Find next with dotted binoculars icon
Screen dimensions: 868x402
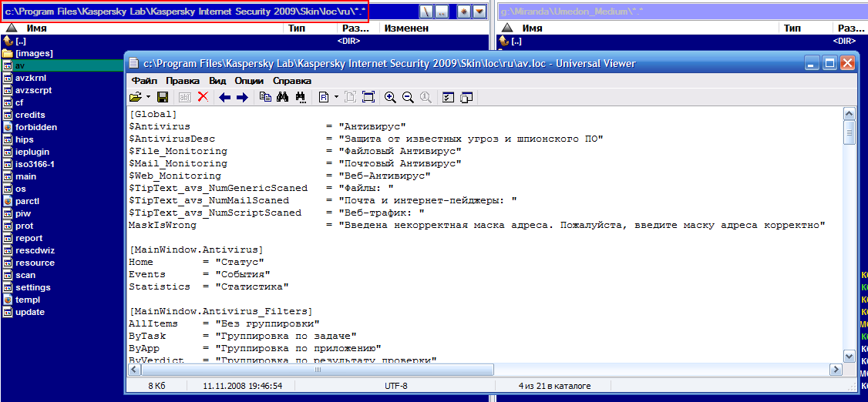click(x=301, y=97)
